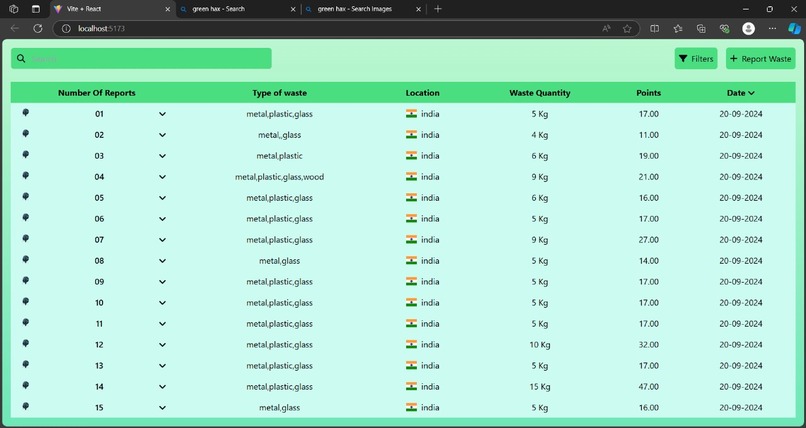Screen dimensions: 806x428
Task: Switch to the Vite + React tab
Action: pyautogui.click(x=113, y=9)
